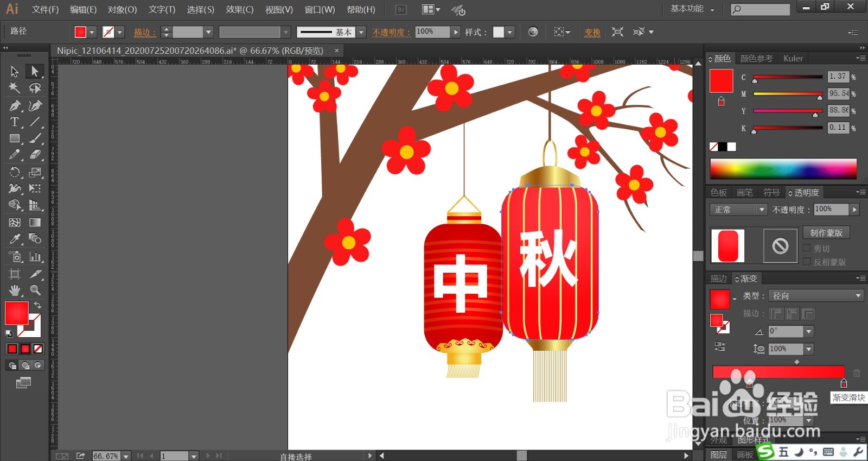
Task: Open gradient angle 0° dropdown
Action: [x=809, y=331]
